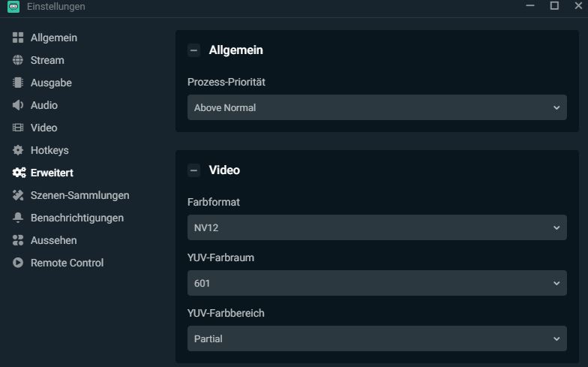Screen dimensions: 588x367
Task: Click the Allgemein grid icon in sidebar
Action: pyautogui.click(x=18, y=38)
